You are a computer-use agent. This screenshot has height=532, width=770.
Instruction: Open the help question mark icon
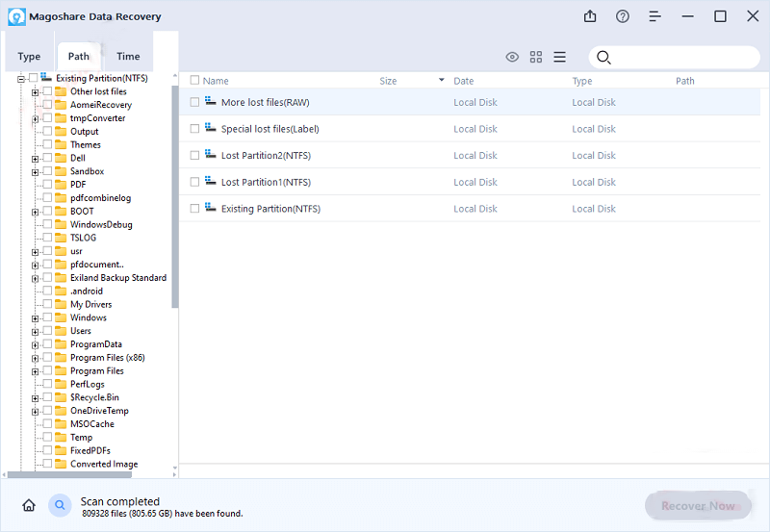point(622,16)
